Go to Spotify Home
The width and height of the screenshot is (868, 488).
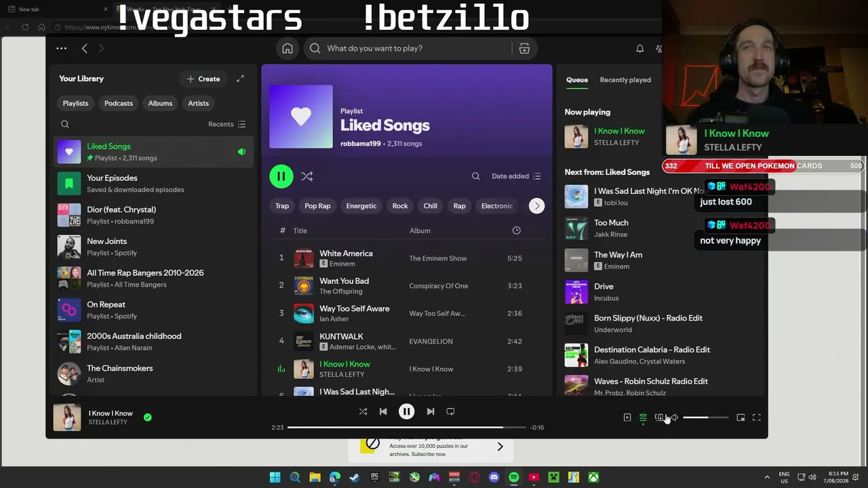coord(288,48)
